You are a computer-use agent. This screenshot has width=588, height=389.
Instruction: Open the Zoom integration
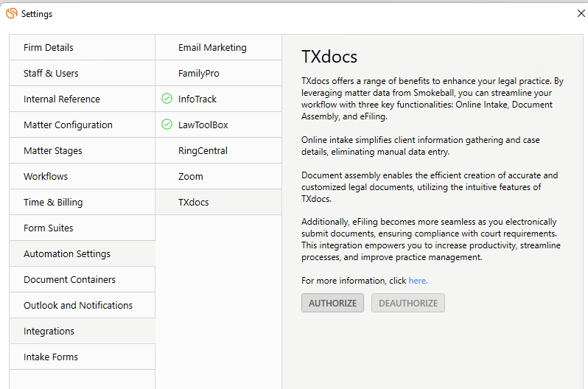[219, 176]
